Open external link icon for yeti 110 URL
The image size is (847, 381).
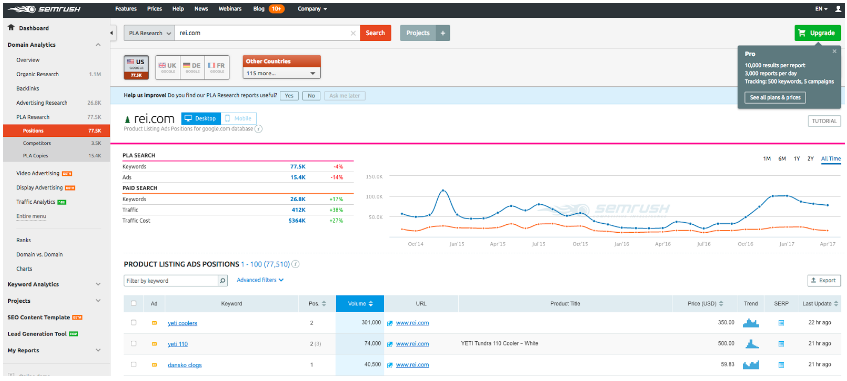tap(389, 344)
